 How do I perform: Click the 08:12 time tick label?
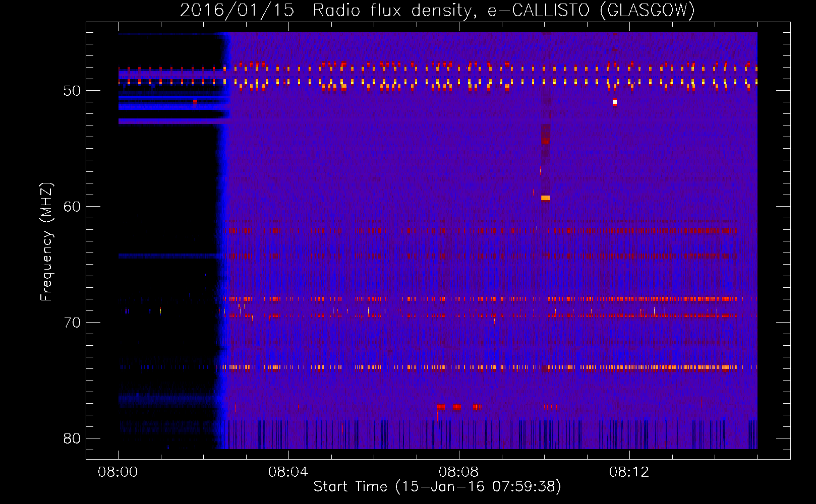629,472
